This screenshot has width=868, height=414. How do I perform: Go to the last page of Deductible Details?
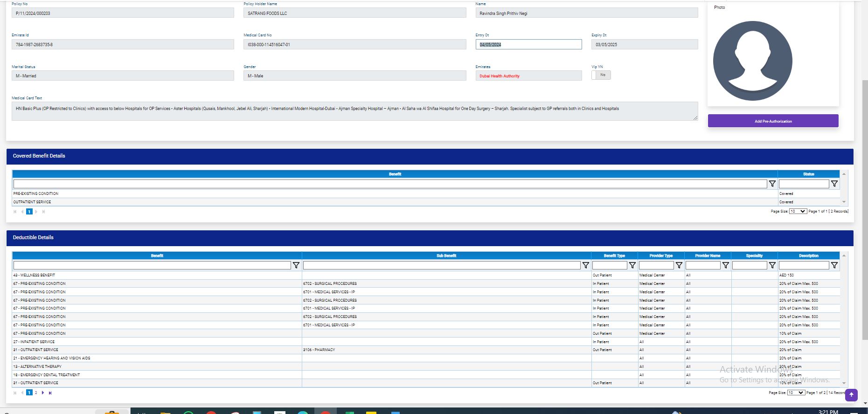coord(50,393)
